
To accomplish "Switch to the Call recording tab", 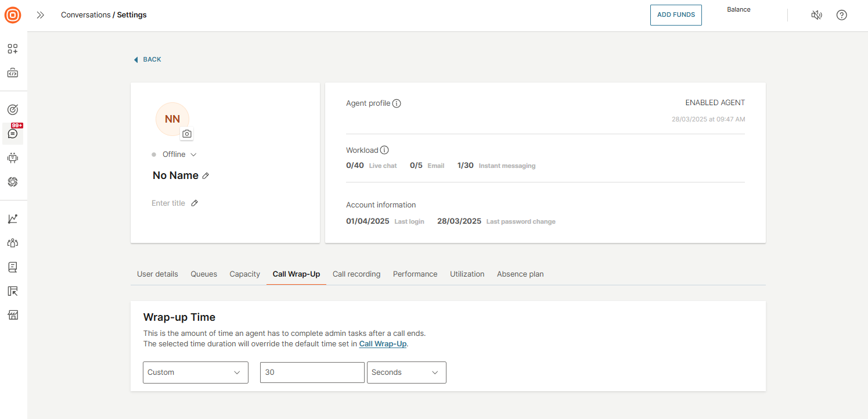I will (x=356, y=274).
